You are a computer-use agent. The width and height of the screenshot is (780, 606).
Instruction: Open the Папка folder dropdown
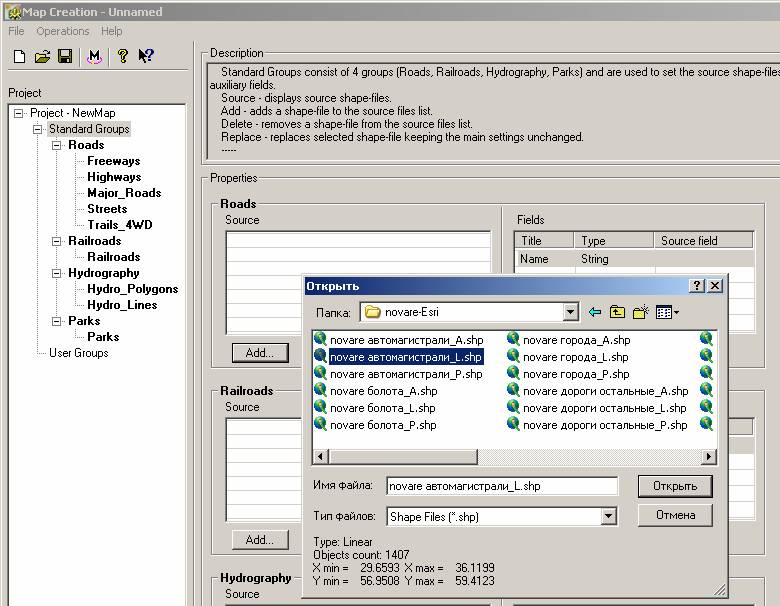tap(571, 312)
